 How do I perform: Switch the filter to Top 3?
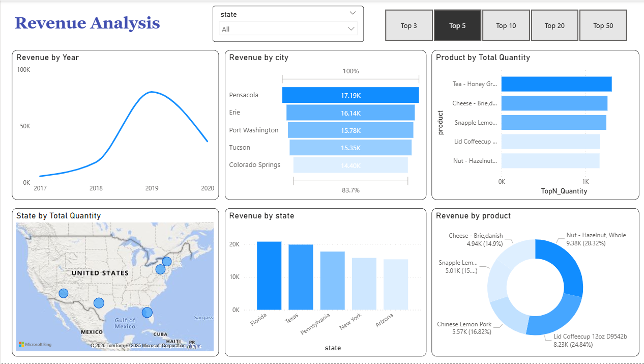pos(409,25)
